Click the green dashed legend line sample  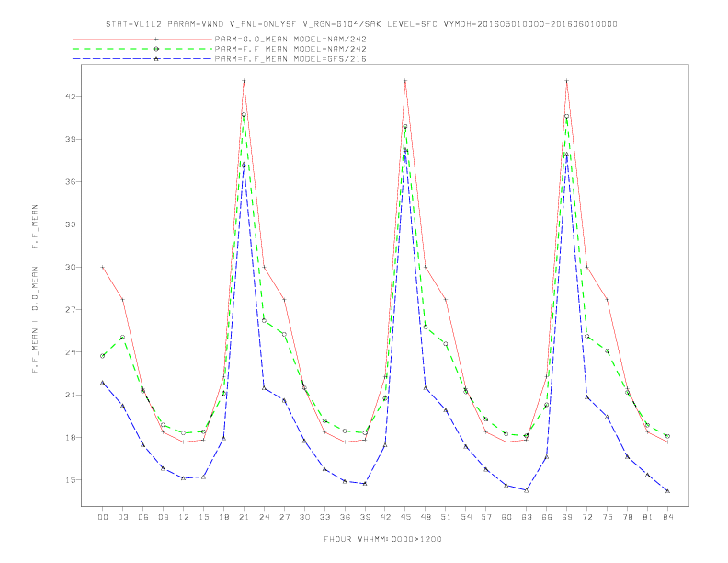click(142, 49)
